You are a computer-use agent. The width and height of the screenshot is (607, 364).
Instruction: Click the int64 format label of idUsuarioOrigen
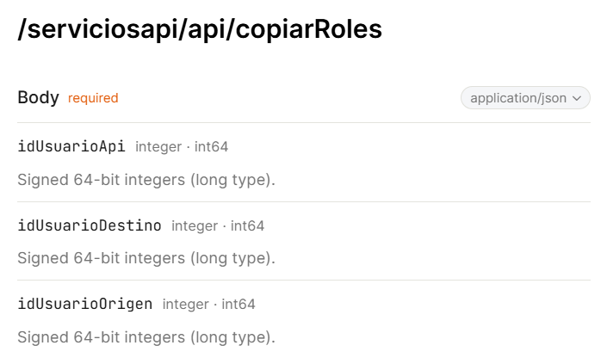coord(238,305)
